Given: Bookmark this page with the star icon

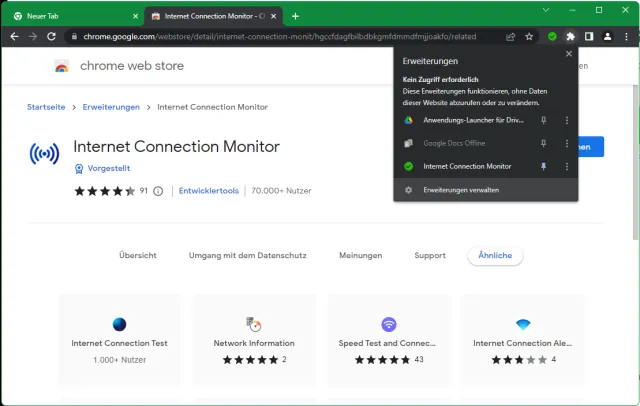Looking at the screenshot, I should coord(529,36).
